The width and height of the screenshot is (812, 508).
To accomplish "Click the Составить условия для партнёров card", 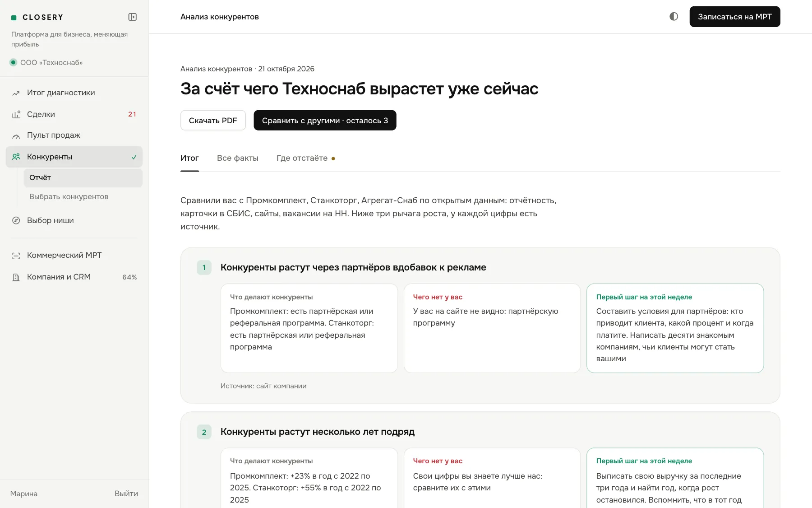I will tap(675, 328).
